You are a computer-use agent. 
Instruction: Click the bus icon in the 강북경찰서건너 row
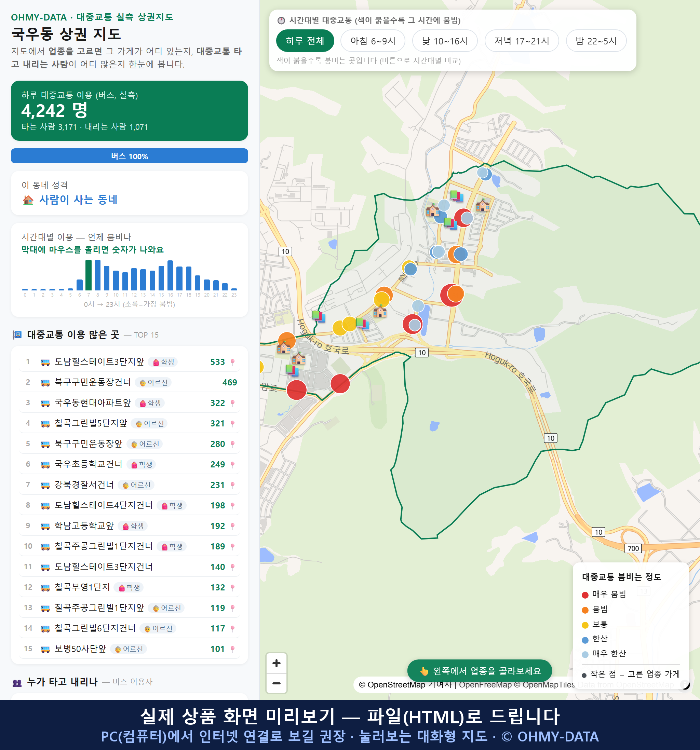coord(45,485)
